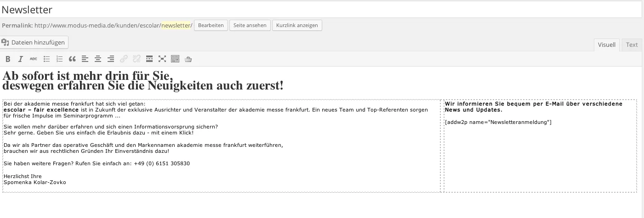The image size is (644, 218).
Task: Switch to the Visuell editor tab
Action: tap(607, 45)
